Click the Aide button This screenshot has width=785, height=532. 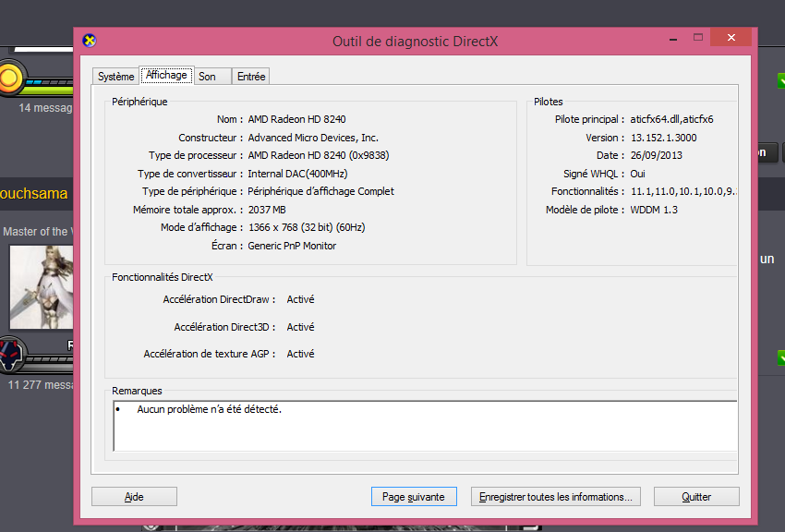pyautogui.click(x=134, y=497)
